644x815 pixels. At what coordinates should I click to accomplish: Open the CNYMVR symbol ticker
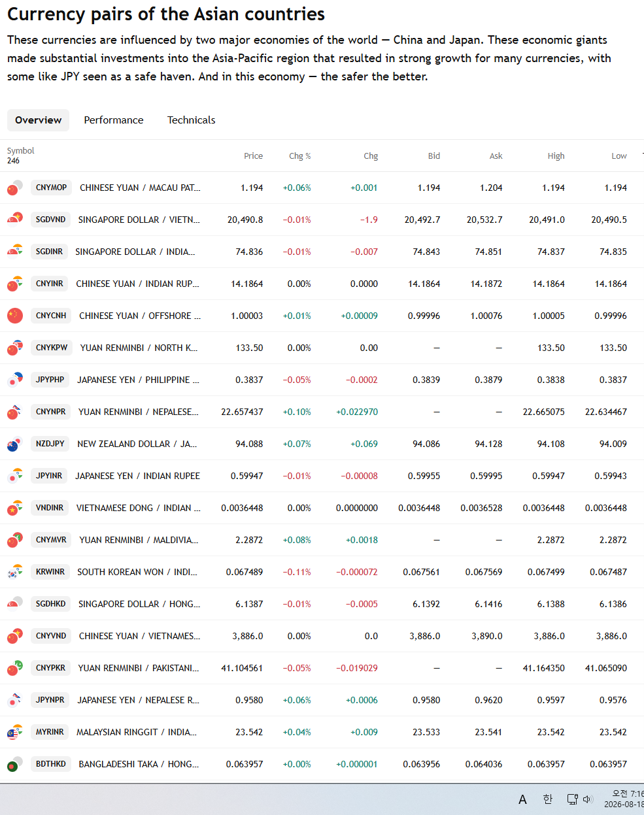click(x=52, y=540)
